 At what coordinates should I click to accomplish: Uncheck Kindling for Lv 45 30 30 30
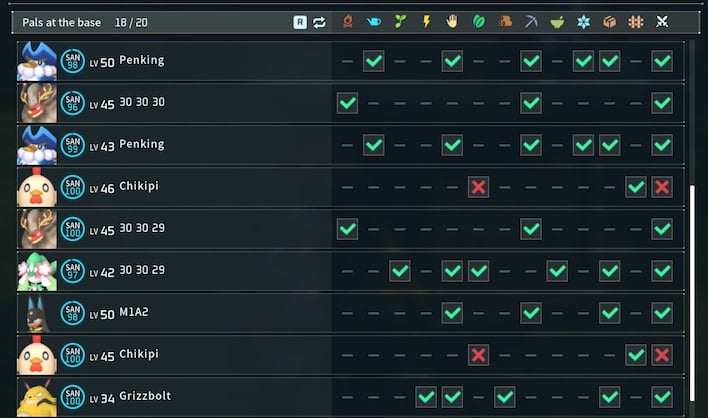pos(347,103)
